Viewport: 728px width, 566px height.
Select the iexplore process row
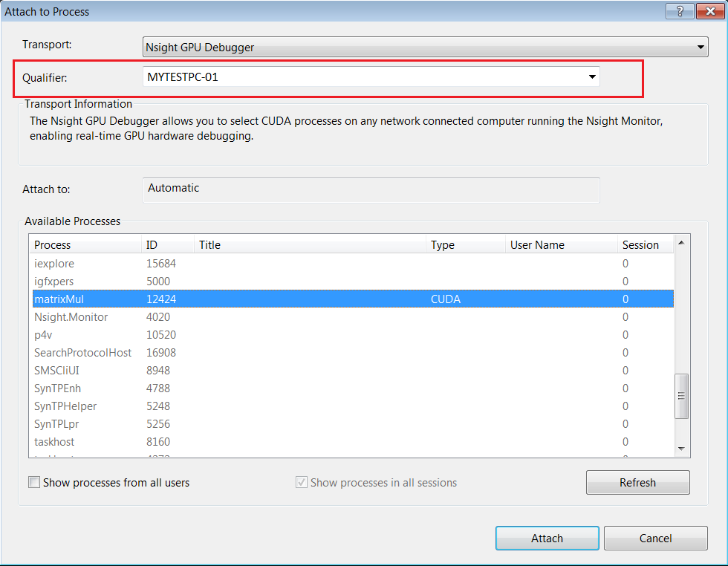tap(54, 264)
